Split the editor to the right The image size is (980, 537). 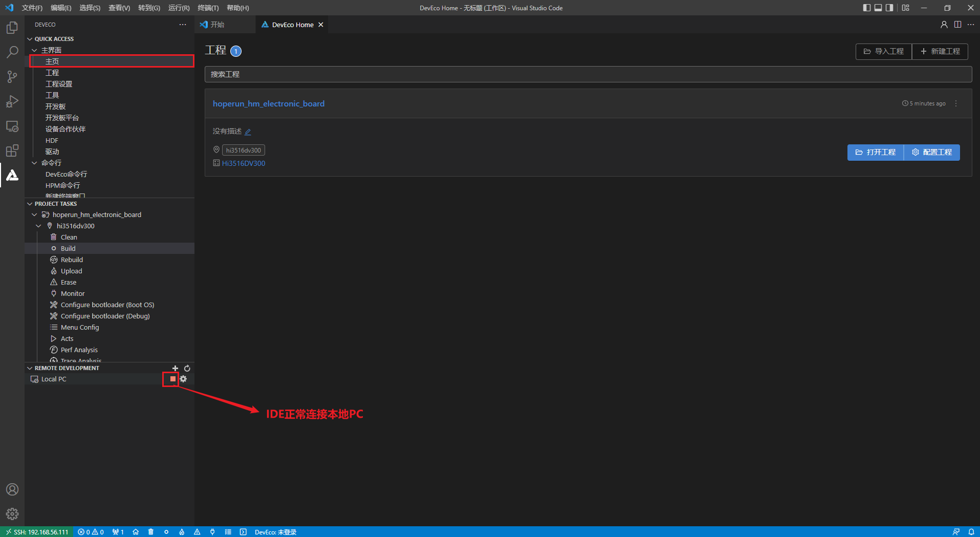click(x=957, y=25)
